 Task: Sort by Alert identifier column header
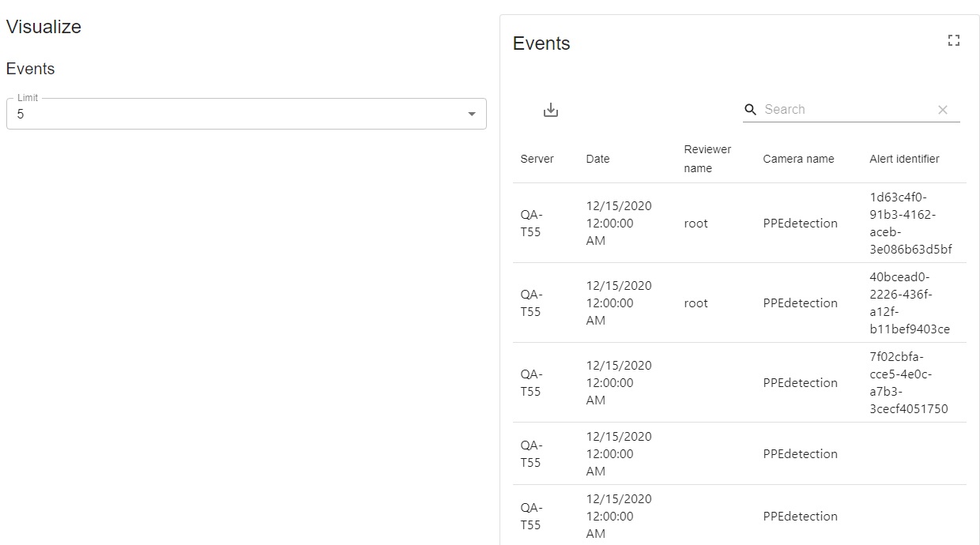[x=904, y=159]
